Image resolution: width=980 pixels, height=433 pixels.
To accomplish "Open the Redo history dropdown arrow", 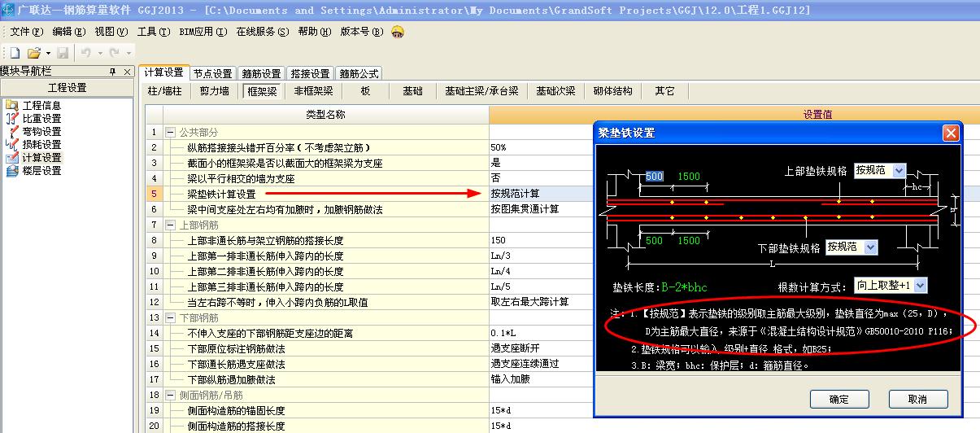I will (128, 53).
